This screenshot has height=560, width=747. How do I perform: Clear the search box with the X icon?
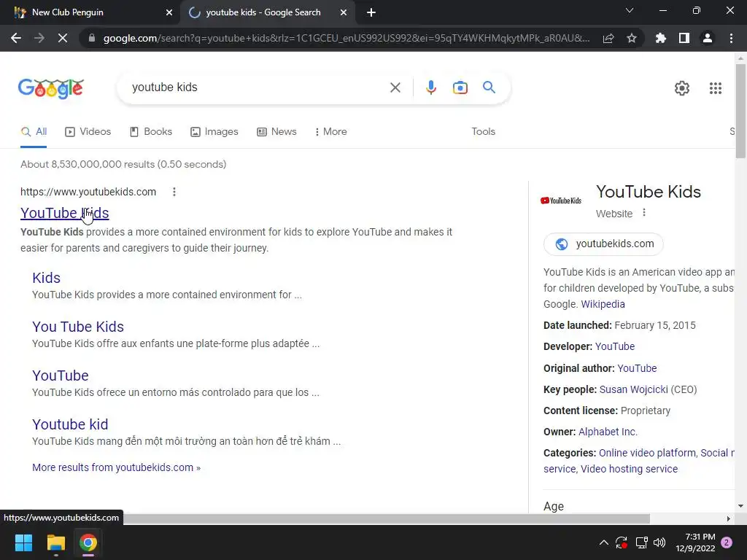[x=395, y=87]
